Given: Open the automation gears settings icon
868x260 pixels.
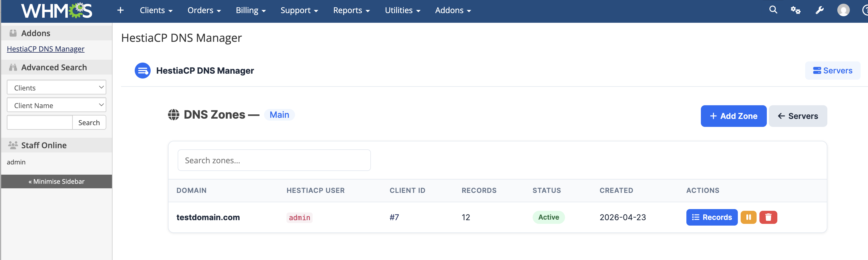Looking at the screenshot, I should pos(796,11).
